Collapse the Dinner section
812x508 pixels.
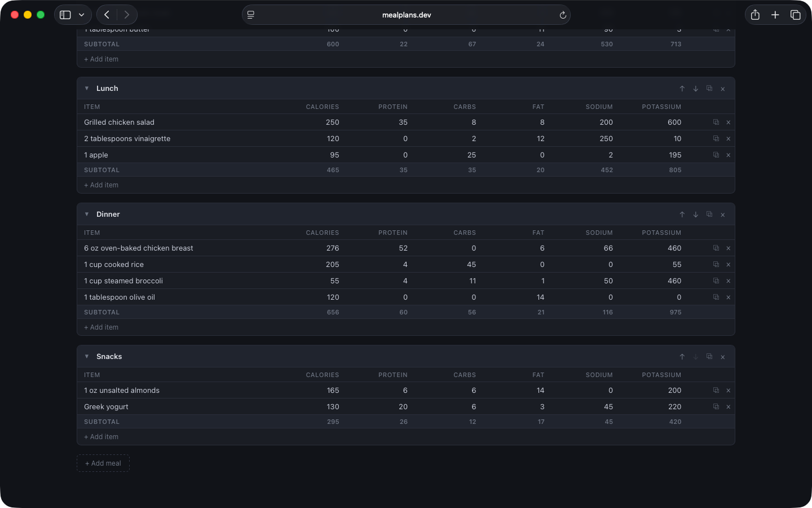point(87,214)
